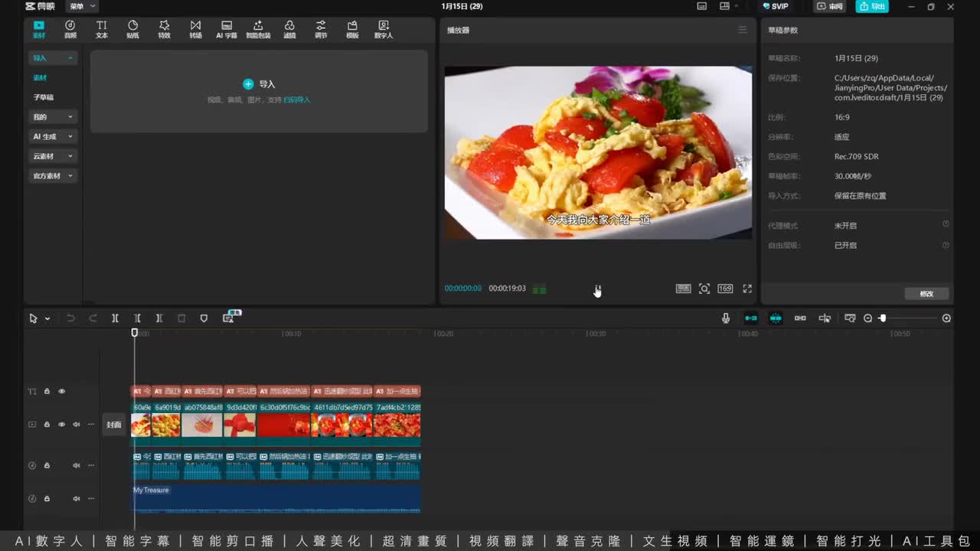Switch to the 文本 (Text) tab
980x551 pixels.
101,29
